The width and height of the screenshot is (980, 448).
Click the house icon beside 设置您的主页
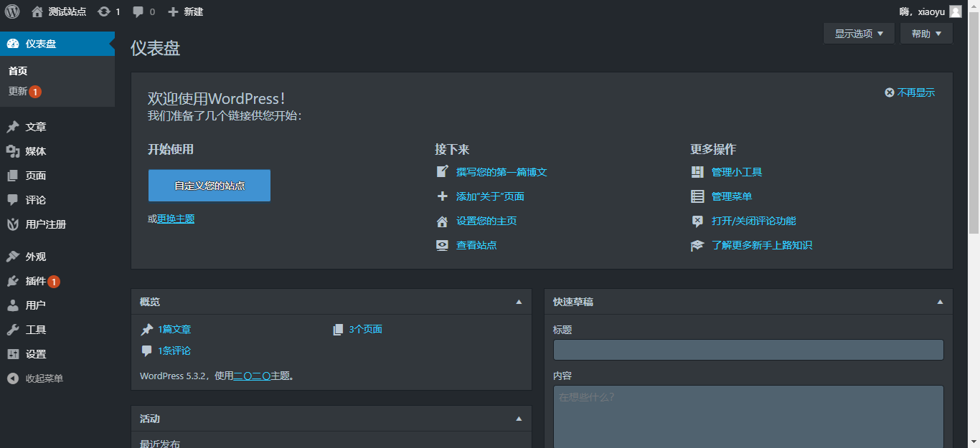click(443, 221)
